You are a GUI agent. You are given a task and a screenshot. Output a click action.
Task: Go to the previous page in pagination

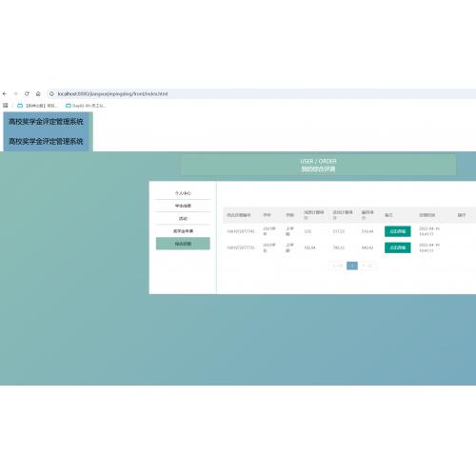[338, 266]
